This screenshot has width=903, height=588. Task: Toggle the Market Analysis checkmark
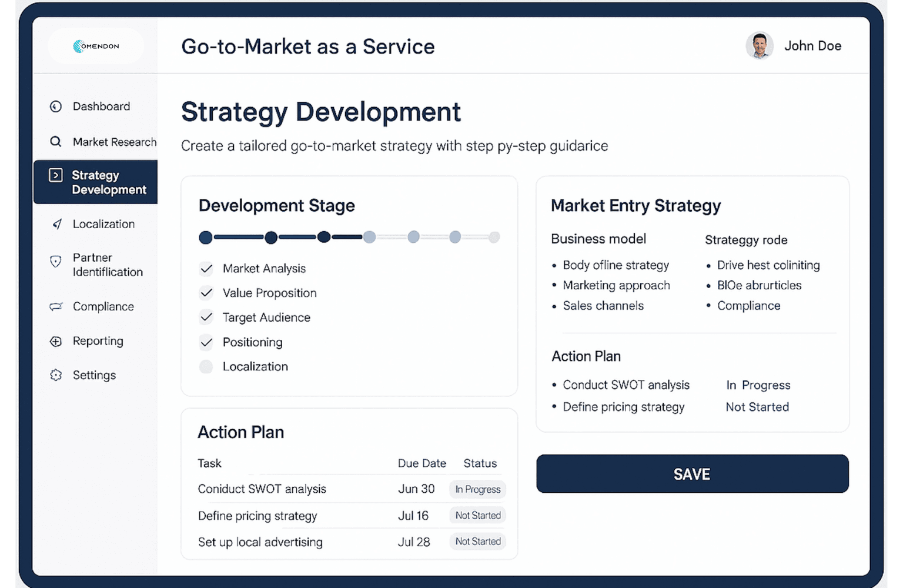click(206, 269)
